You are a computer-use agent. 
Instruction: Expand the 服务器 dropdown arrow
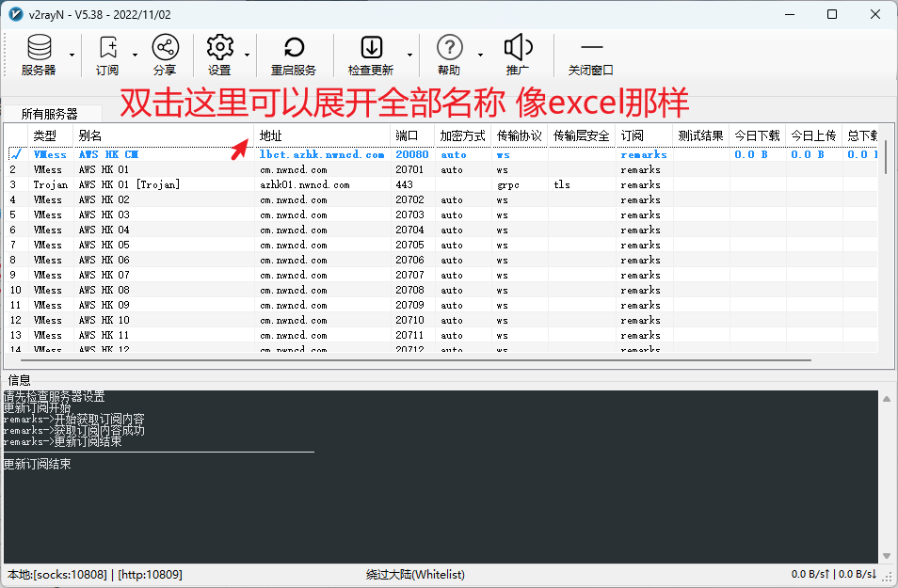click(x=72, y=55)
